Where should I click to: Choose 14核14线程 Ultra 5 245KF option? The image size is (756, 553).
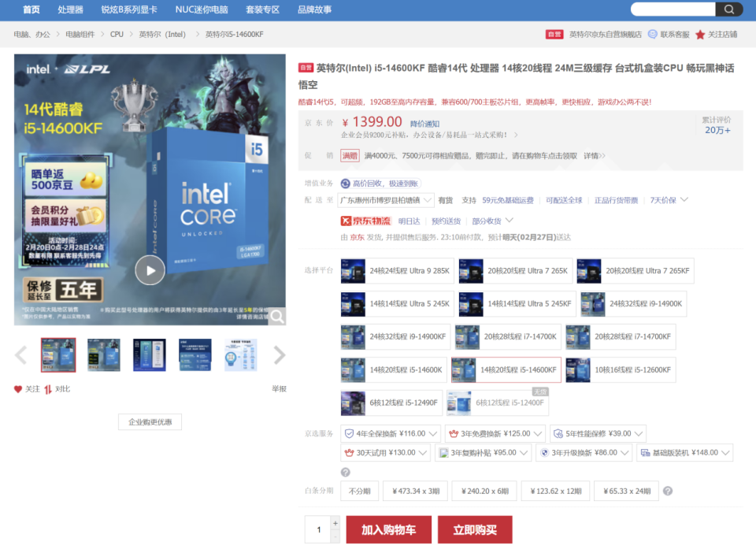coord(517,304)
